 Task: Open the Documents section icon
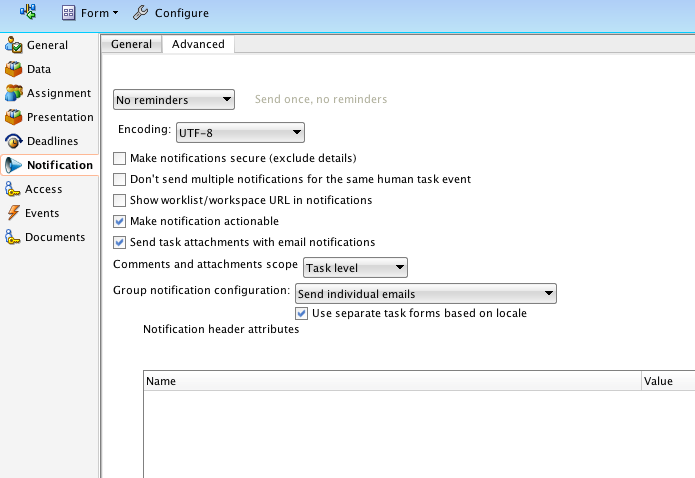click(x=13, y=237)
